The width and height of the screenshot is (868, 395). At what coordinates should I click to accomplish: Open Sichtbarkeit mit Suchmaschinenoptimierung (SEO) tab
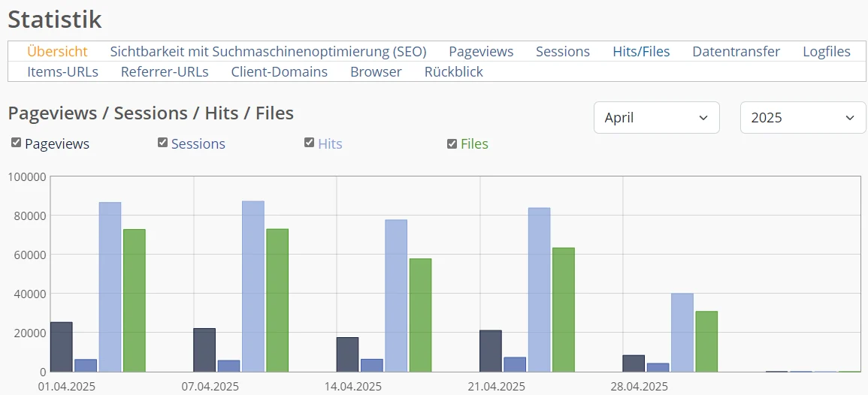tap(268, 52)
